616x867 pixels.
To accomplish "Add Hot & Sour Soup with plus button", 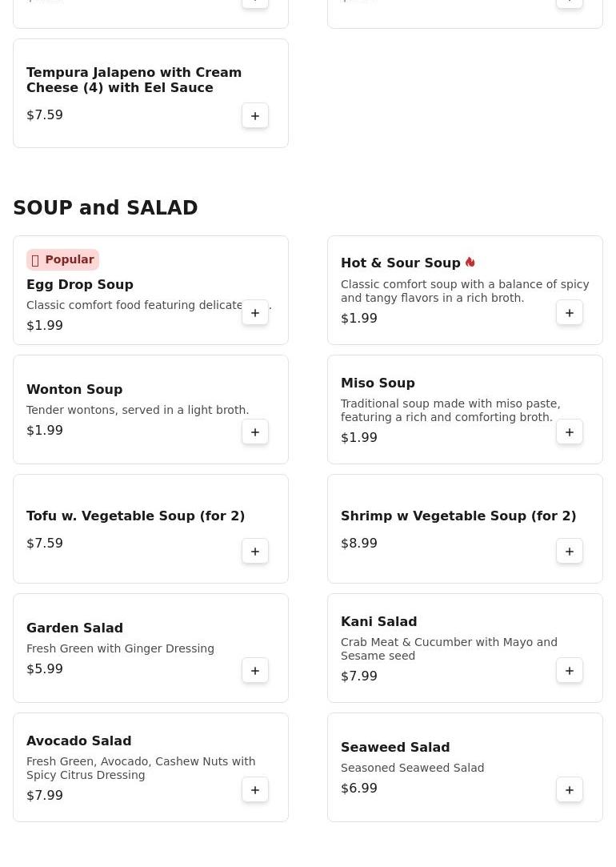I will 569,312.
